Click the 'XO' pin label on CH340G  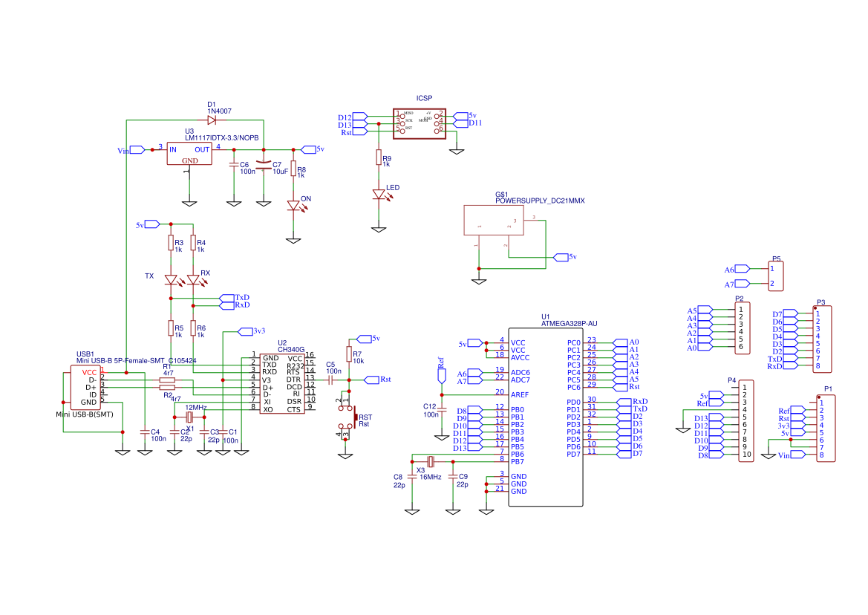click(x=268, y=410)
